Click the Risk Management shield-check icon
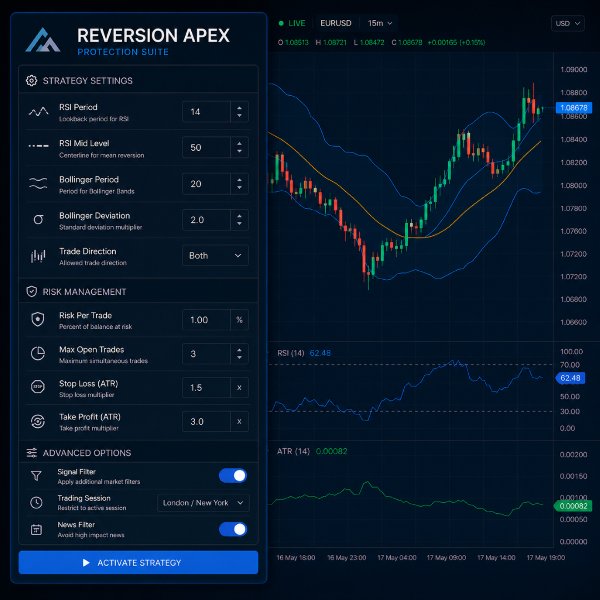This screenshot has height=600, width=600. point(31,292)
